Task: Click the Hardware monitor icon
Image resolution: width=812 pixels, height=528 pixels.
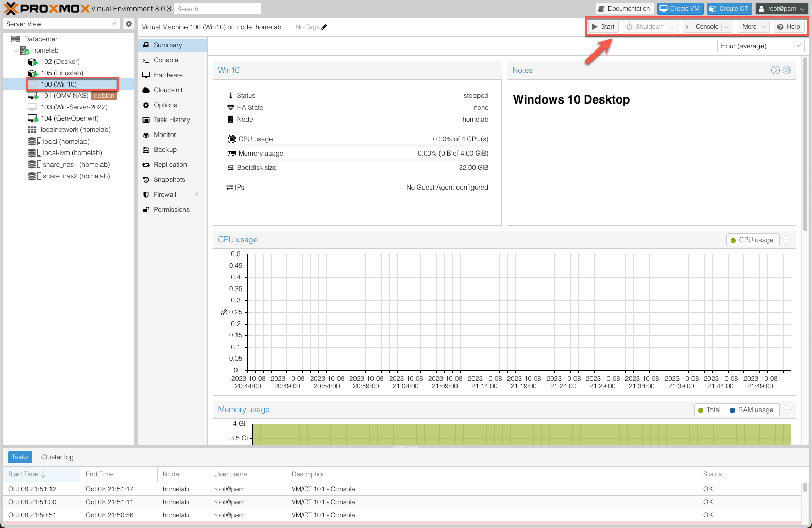Action: (146, 75)
